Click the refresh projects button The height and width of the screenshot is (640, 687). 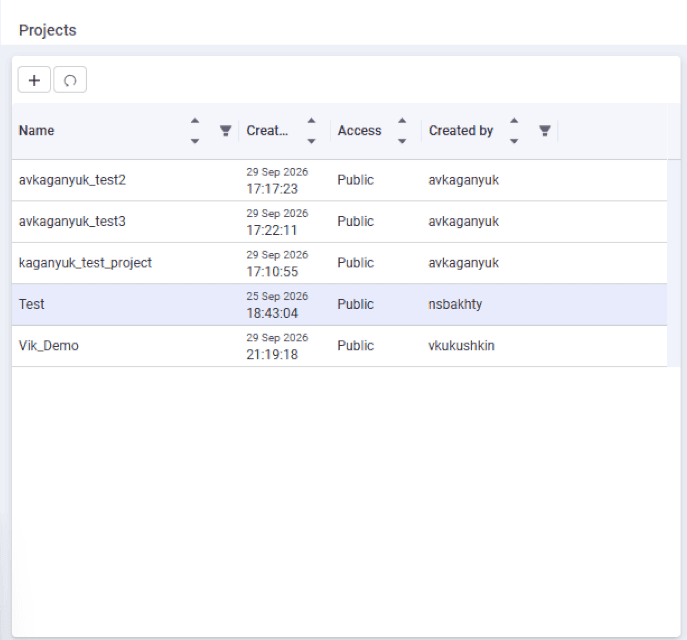click(70, 80)
